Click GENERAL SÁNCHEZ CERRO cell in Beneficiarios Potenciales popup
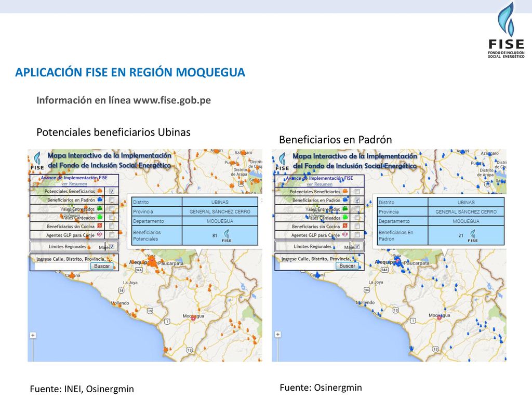The height and width of the screenshot is (399, 532). coord(220,211)
